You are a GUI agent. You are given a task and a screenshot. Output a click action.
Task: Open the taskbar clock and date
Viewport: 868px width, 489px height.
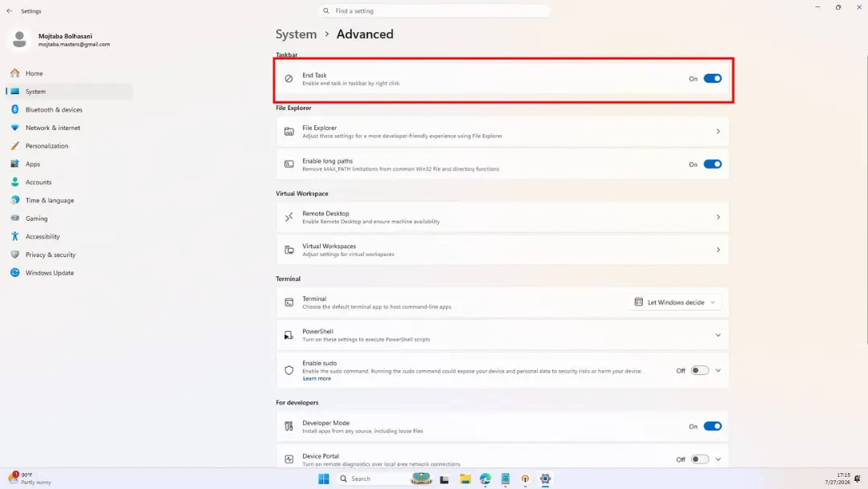(837, 479)
